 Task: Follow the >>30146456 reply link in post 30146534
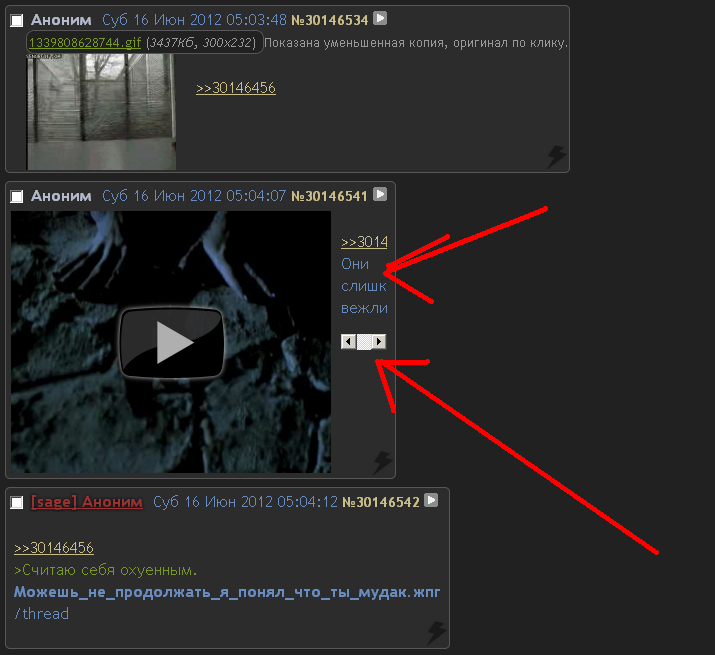(x=236, y=88)
